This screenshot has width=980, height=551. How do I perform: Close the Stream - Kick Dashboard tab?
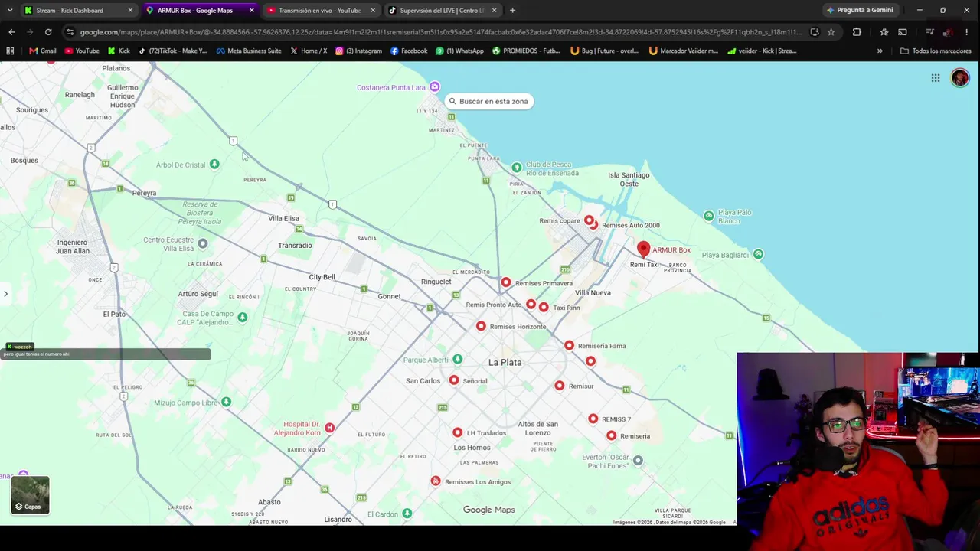tap(130, 11)
